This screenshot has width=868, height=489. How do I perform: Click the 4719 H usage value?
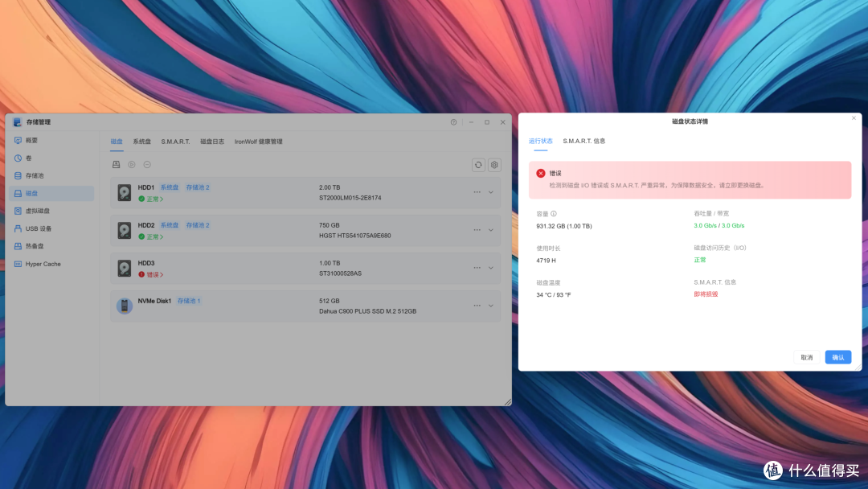click(546, 261)
